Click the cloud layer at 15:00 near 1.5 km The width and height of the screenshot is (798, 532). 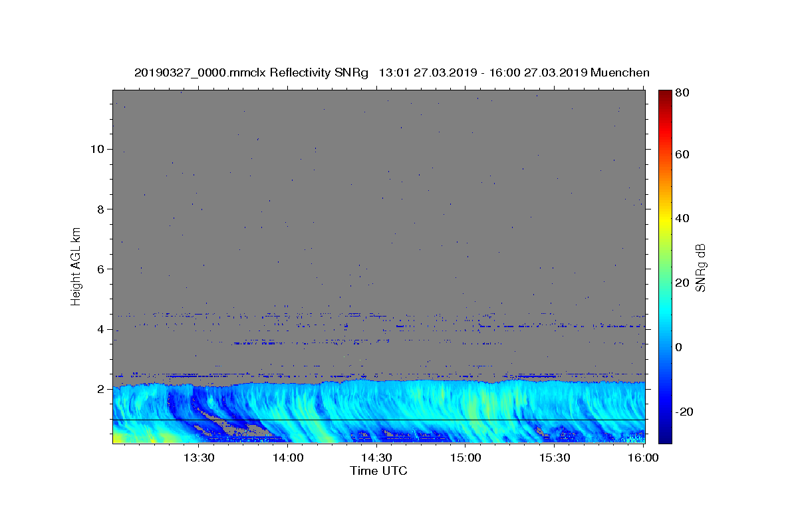point(465,404)
